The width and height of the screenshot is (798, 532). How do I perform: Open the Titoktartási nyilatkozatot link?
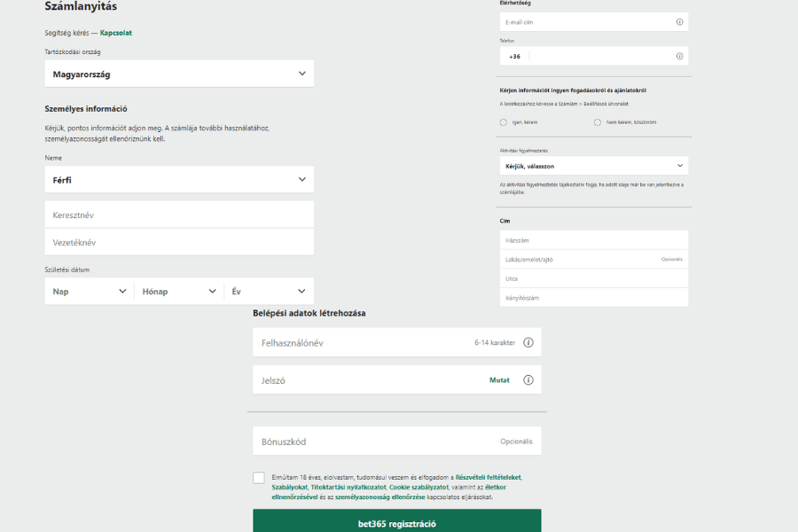point(348,487)
